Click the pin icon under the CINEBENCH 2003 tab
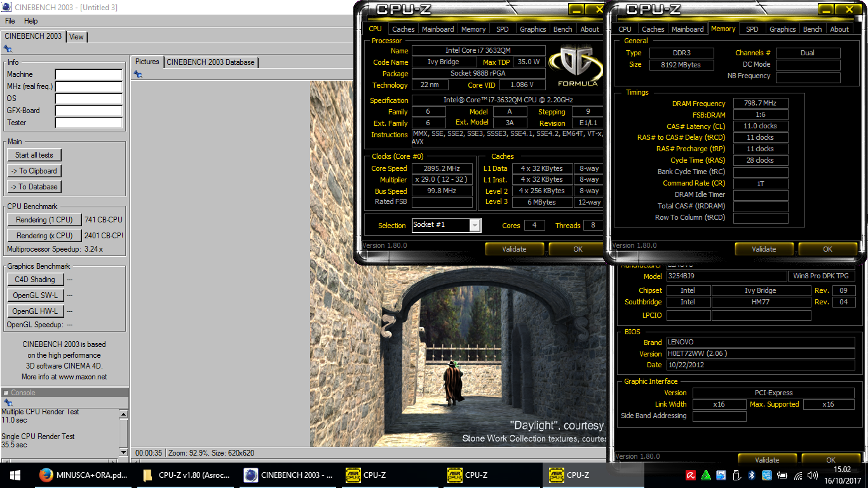The height and width of the screenshot is (488, 868). point(8,49)
